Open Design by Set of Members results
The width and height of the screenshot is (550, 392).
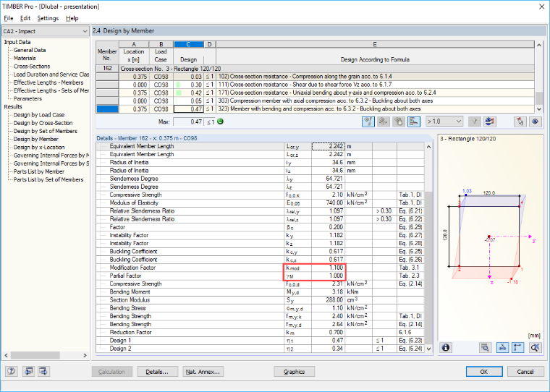[46, 131]
